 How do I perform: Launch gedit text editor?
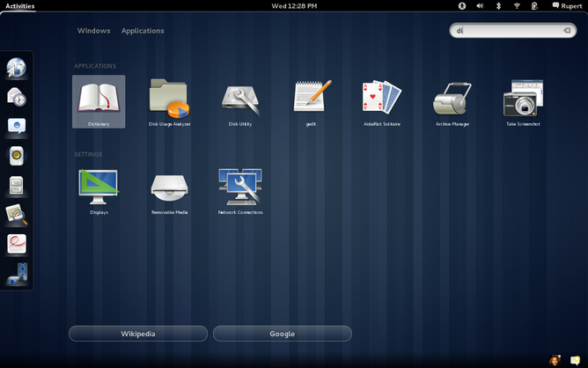pyautogui.click(x=311, y=99)
